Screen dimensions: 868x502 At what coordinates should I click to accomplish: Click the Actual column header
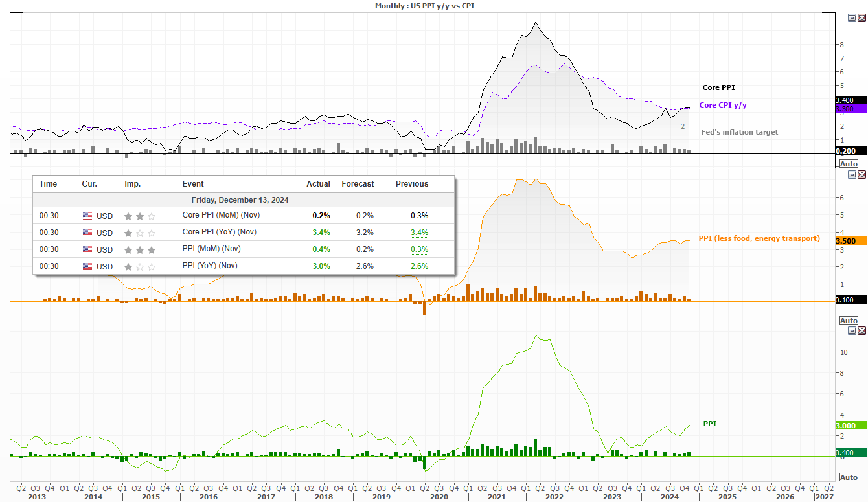tap(318, 184)
